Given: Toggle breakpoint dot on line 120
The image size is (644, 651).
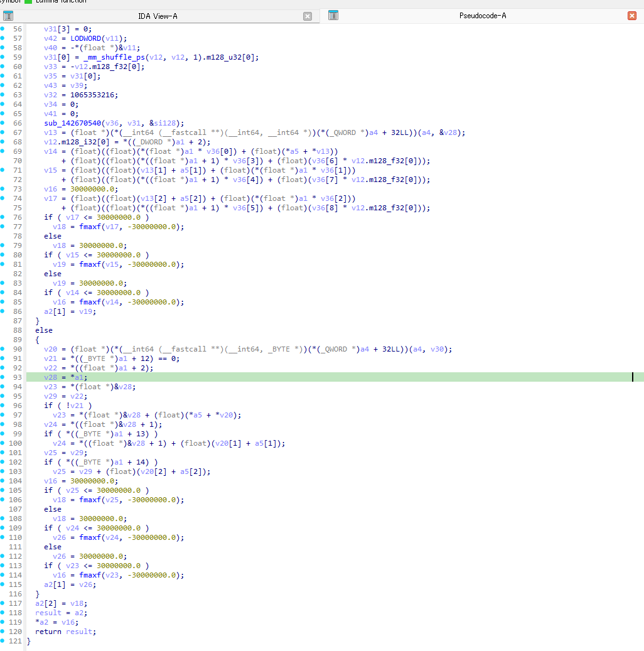Looking at the screenshot, I should click(3, 632).
